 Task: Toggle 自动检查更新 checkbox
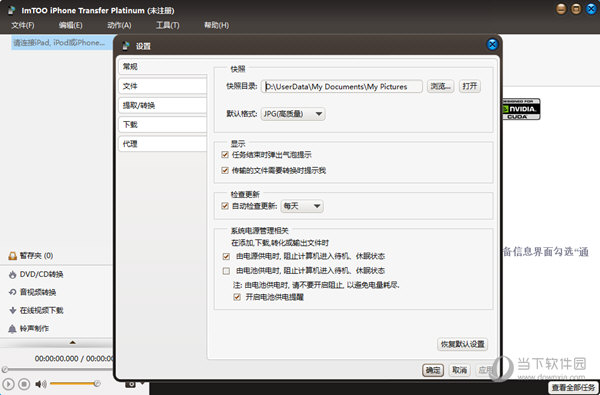(x=225, y=206)
